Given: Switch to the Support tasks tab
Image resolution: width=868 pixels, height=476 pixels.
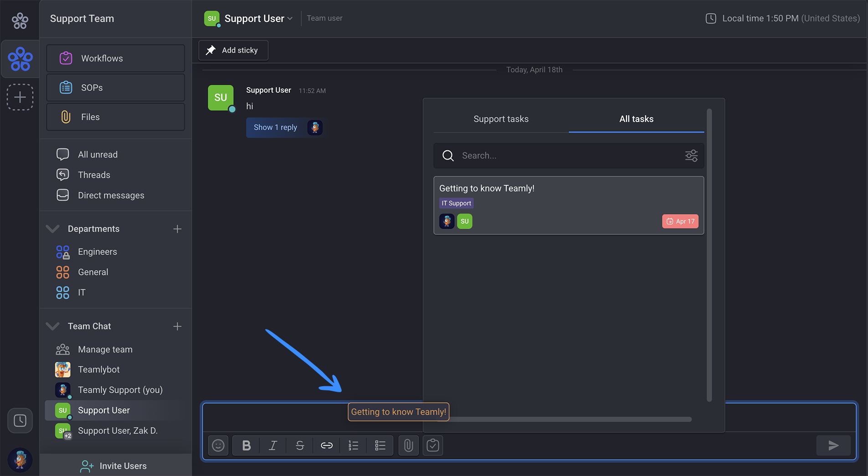Looking at the screenshot, I should (x=501, y=119).
